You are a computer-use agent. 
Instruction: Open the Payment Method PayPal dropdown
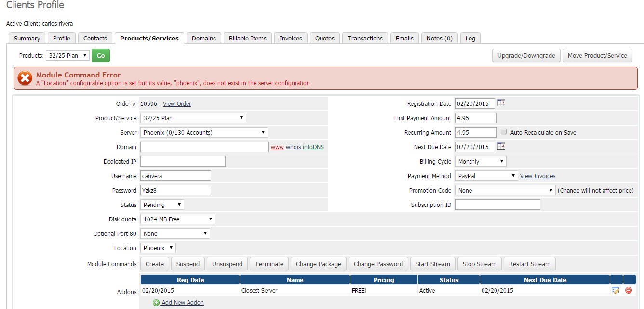(486, 176)
